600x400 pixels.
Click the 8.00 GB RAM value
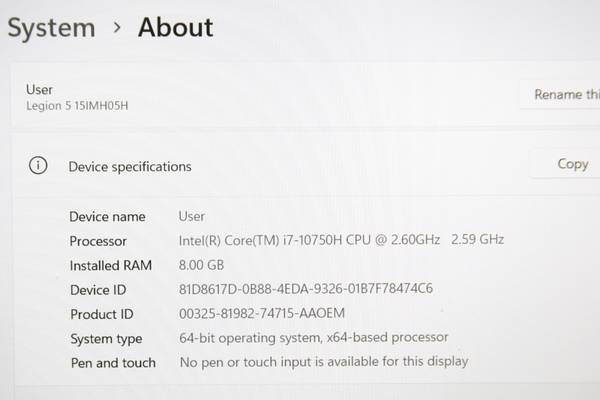(201, 265)
